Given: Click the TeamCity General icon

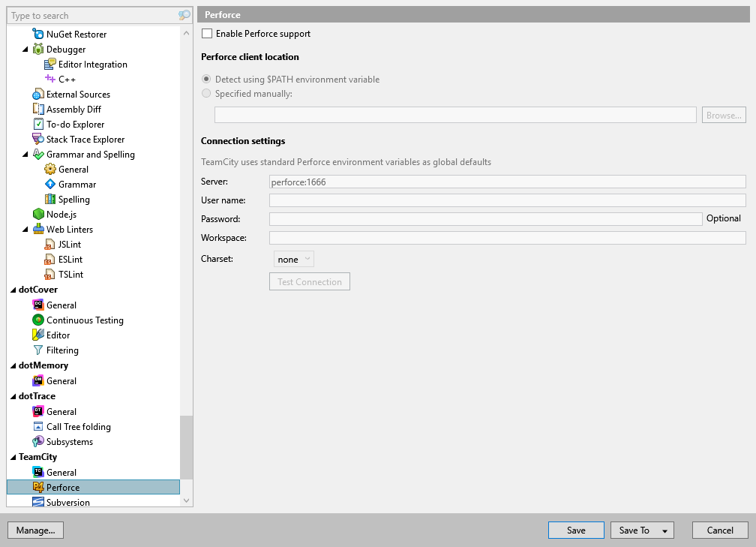Looking at the screenshot, I should click(37, 471).
